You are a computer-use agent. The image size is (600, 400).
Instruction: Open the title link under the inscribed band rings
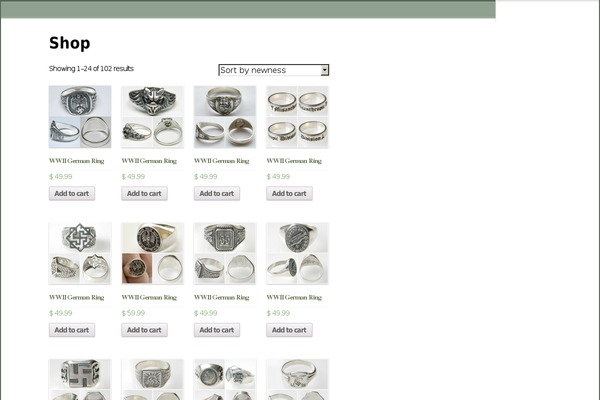coord(294,161)
